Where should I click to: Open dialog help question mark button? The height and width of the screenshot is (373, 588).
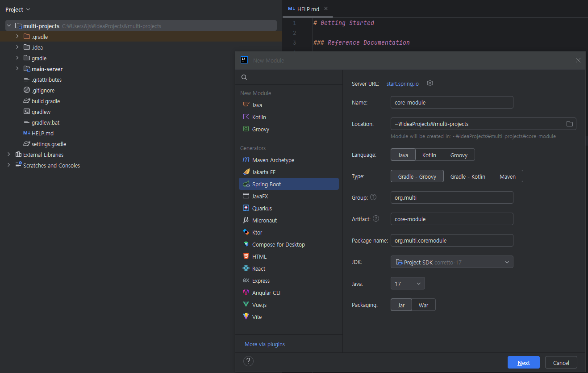pyautogui.click(x=249, y=361)
